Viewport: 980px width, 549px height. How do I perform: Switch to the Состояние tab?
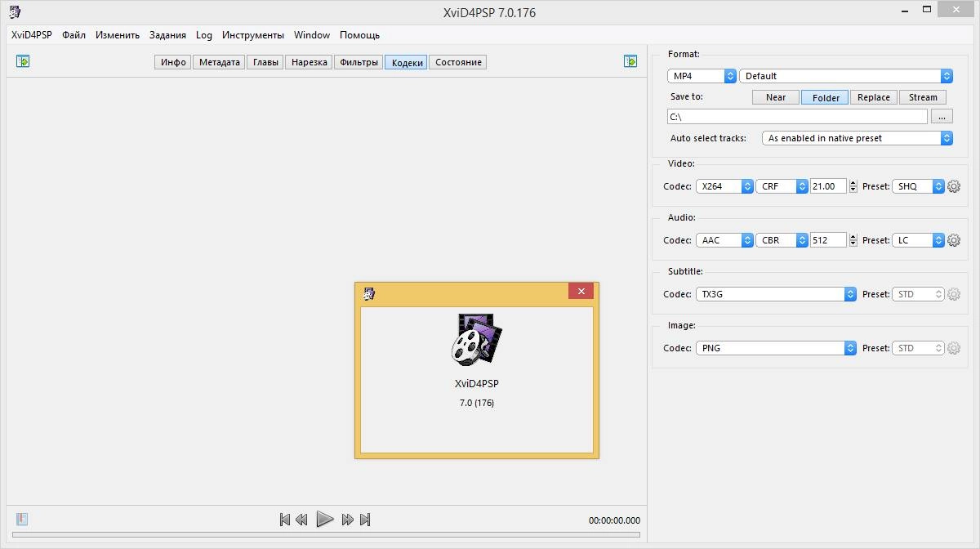pyautogui.click(x=458, y=62)
